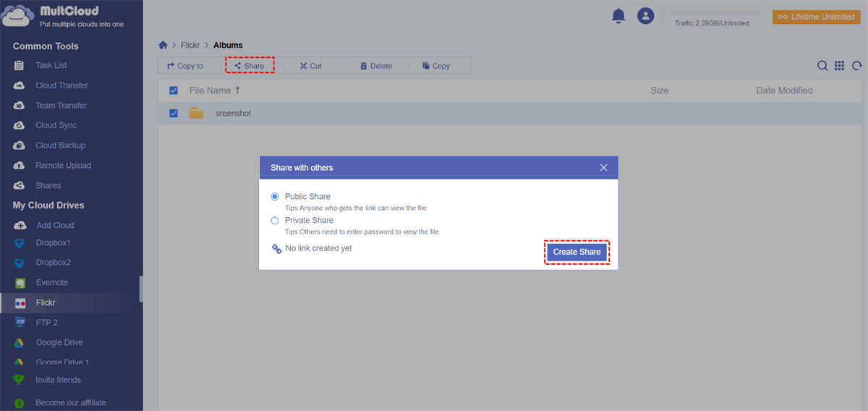
Task: Sort by File Name arrow
Action: point(237,90)
